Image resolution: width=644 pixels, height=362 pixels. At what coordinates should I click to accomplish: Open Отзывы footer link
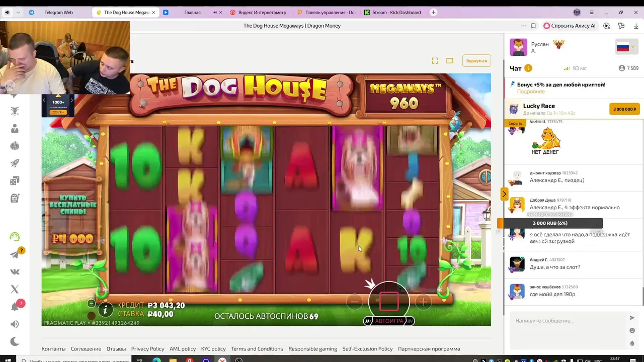(116, 349)
